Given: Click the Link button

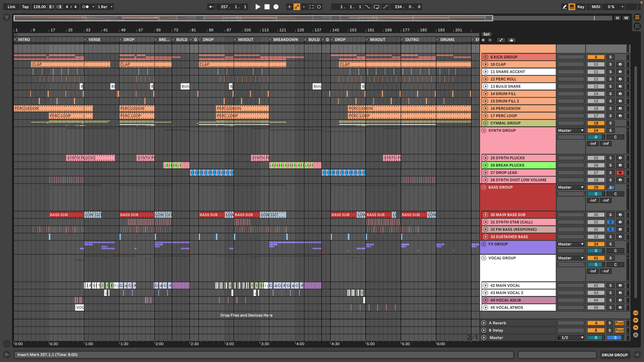Looking at the screenshot, I should point(11,7).
